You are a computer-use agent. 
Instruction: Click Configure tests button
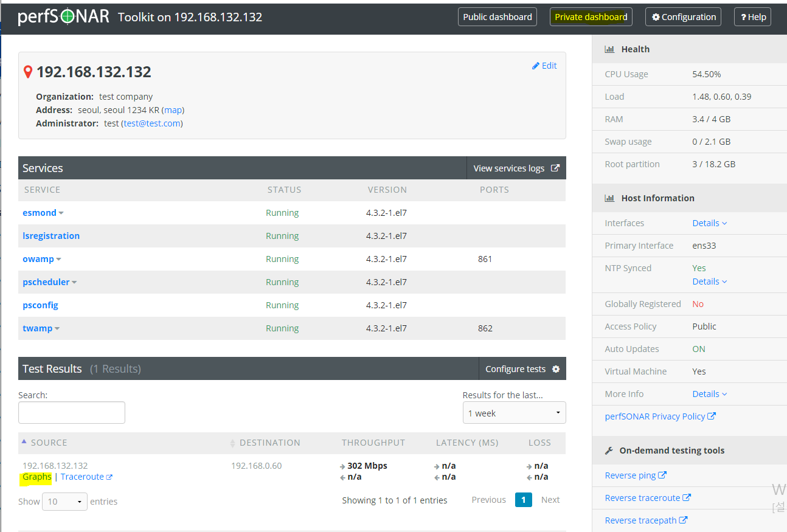(522, 368)
